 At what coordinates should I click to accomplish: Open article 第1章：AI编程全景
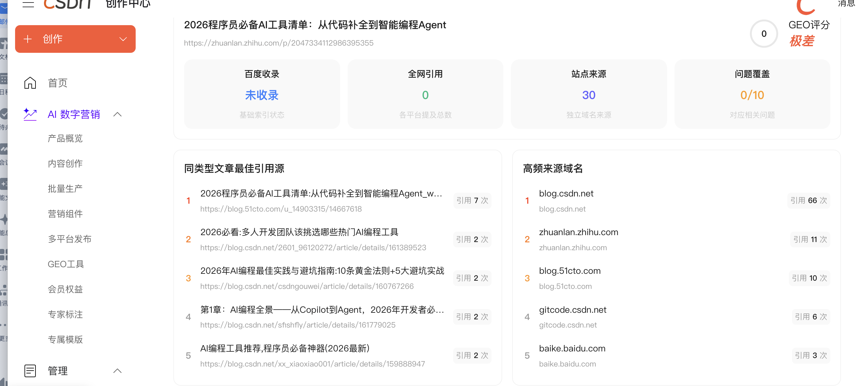322,310
